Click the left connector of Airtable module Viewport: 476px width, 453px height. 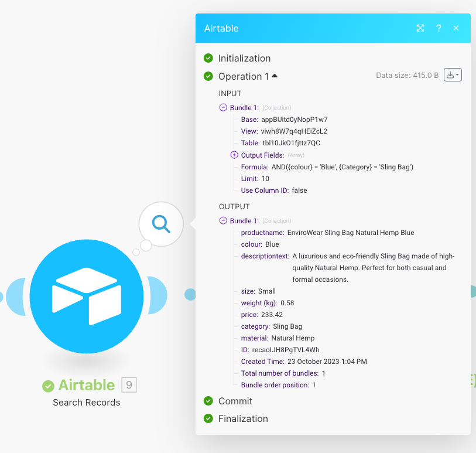pos(16,297)
